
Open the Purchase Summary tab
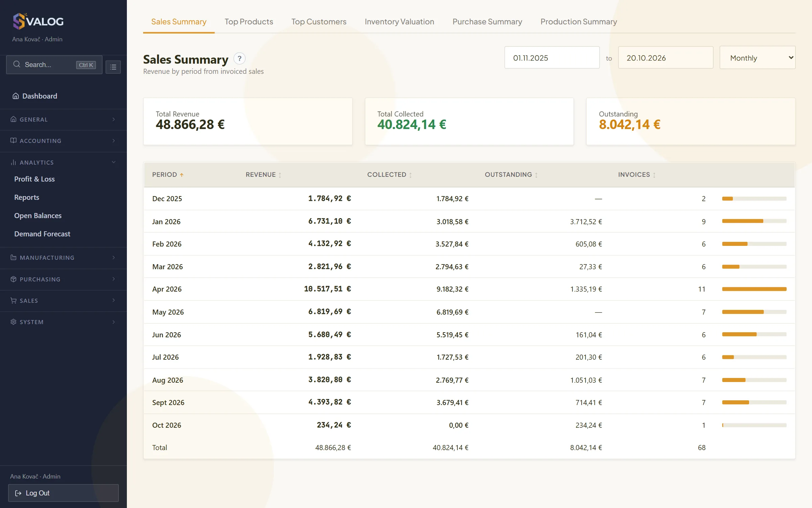(x=487, y=22)
